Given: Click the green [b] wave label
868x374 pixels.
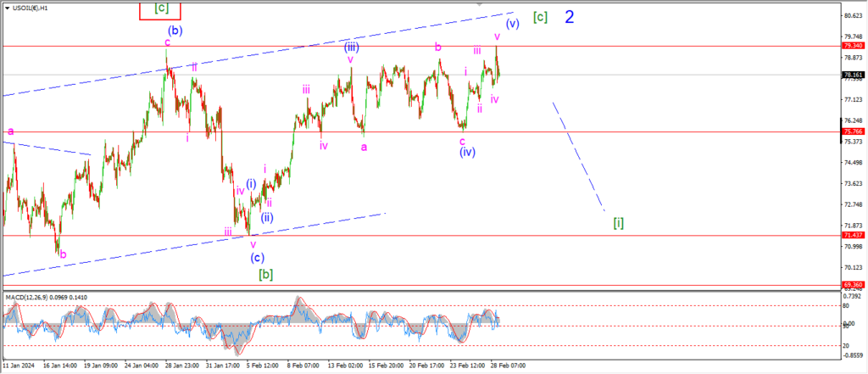Looking at the screenshot, I should (265, 273).
